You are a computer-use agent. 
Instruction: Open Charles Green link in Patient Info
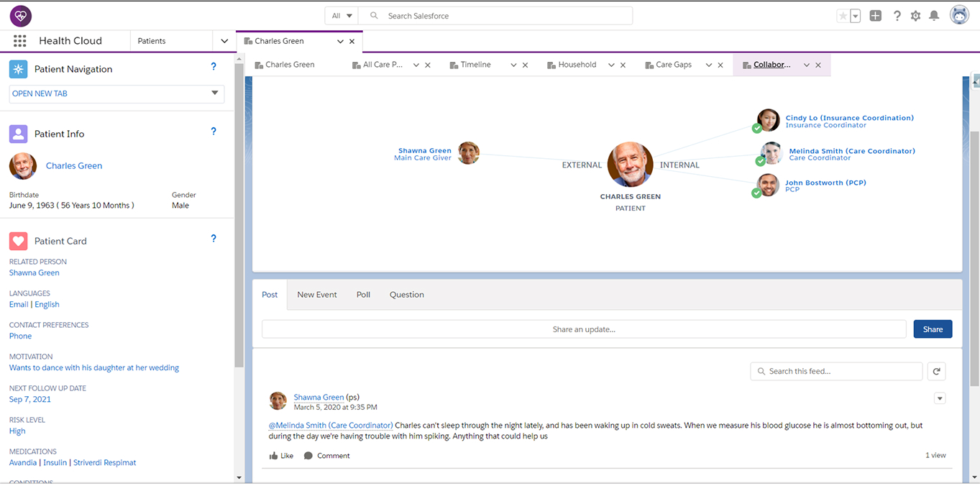click(74, 166)
